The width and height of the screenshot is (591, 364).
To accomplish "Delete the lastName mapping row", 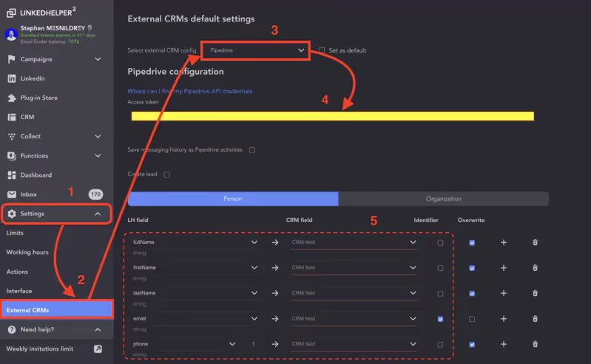I will (535, 293).
